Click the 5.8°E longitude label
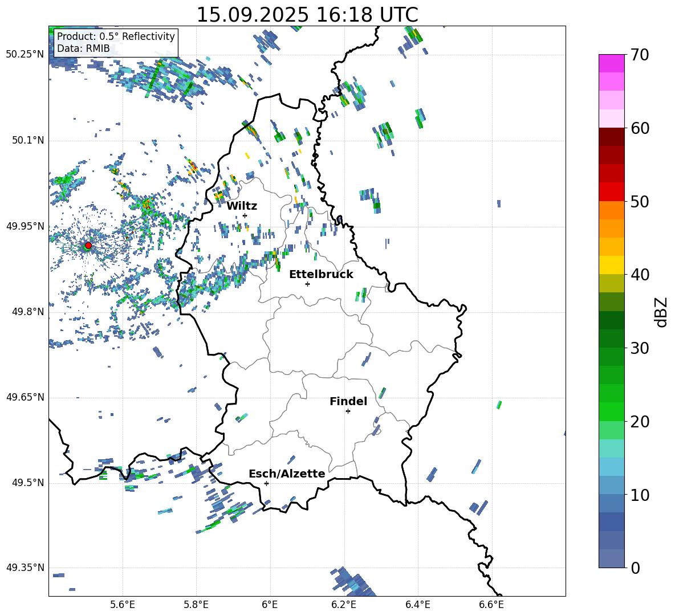 [196, 605]
